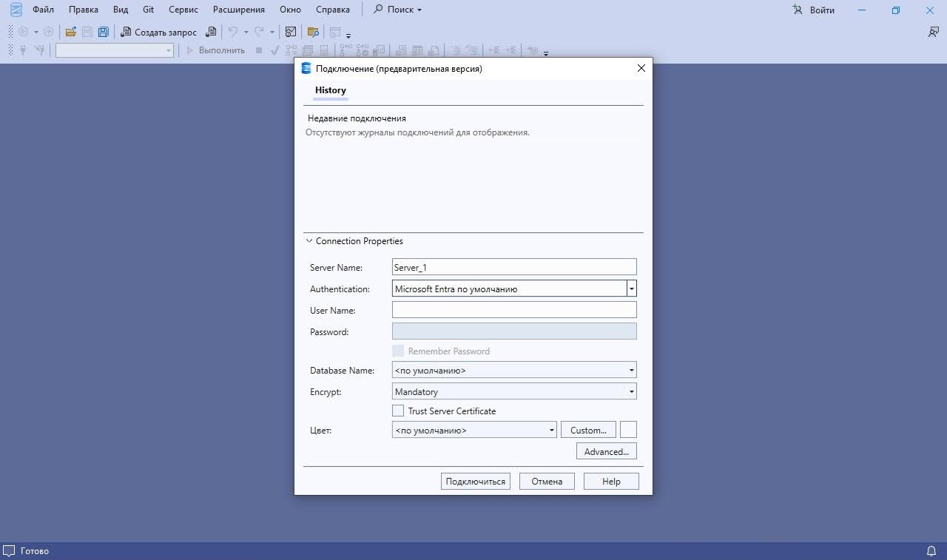
Task: Switch to the History tab
Action: [x=330, y=90]
